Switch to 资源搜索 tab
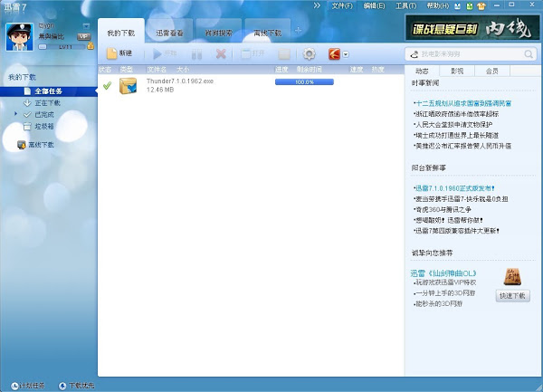The image size is (543, 392). point(218,33)
